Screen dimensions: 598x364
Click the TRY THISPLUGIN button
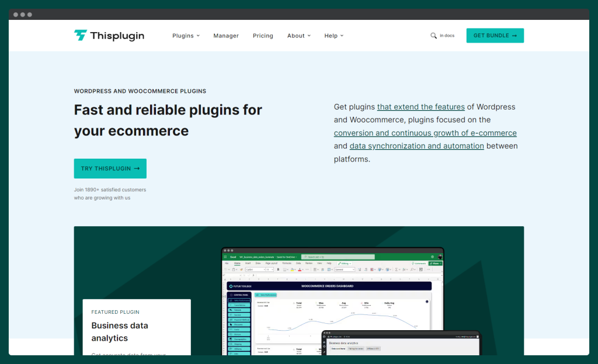point(110,169)
